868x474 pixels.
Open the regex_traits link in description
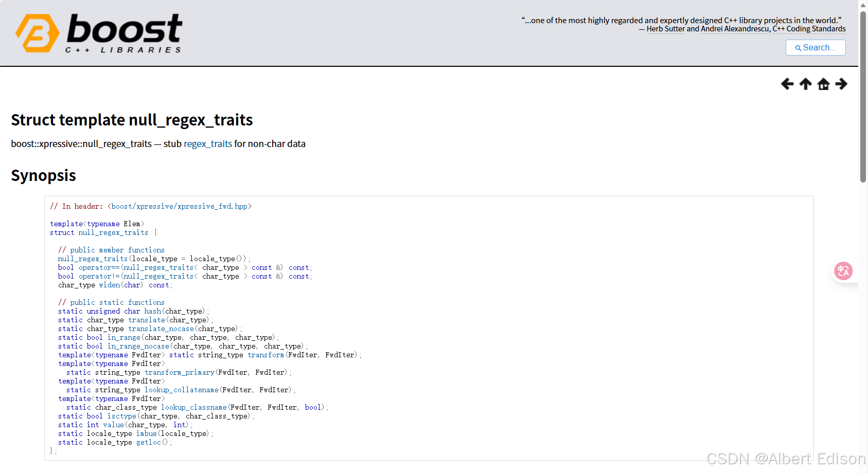tap(208, 144)
